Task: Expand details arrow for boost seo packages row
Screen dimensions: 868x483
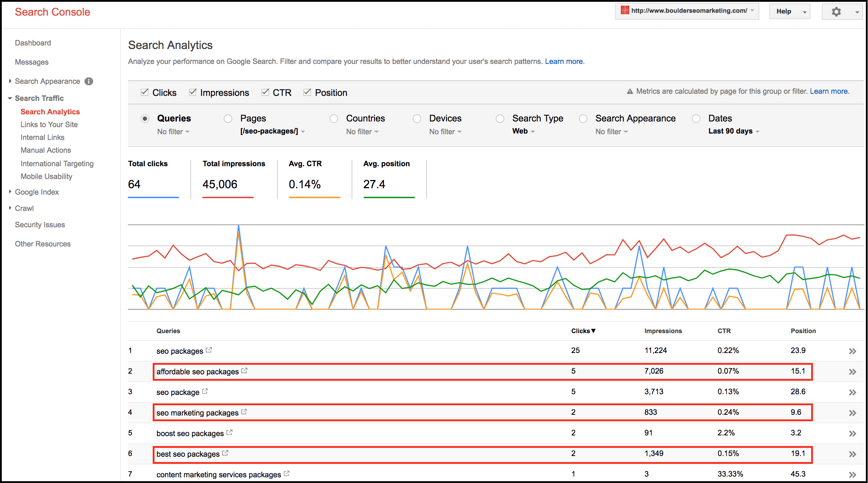Action: pyautogui.click(x=852, y=434)
